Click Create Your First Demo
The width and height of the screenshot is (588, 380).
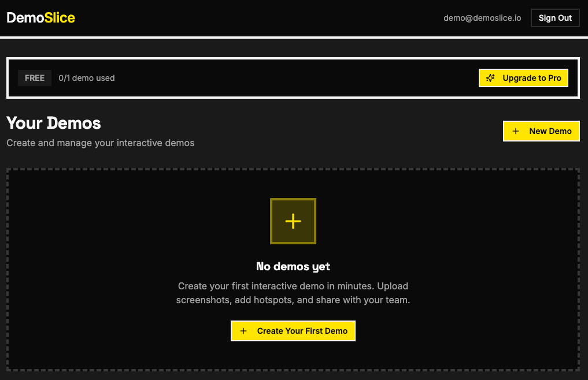click(x=293, y=330)
